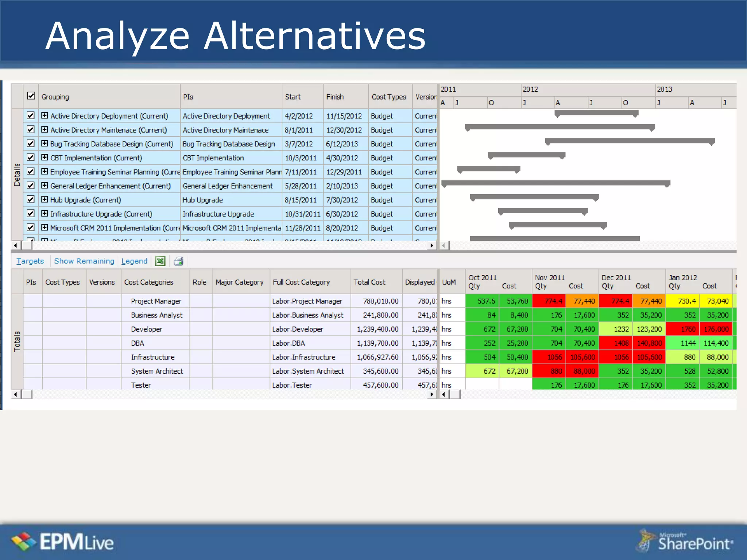The image size is (747, 560).
Task: Click period grid scroll-left arrow
Action: pyautogui.click(x=444, y=394)
